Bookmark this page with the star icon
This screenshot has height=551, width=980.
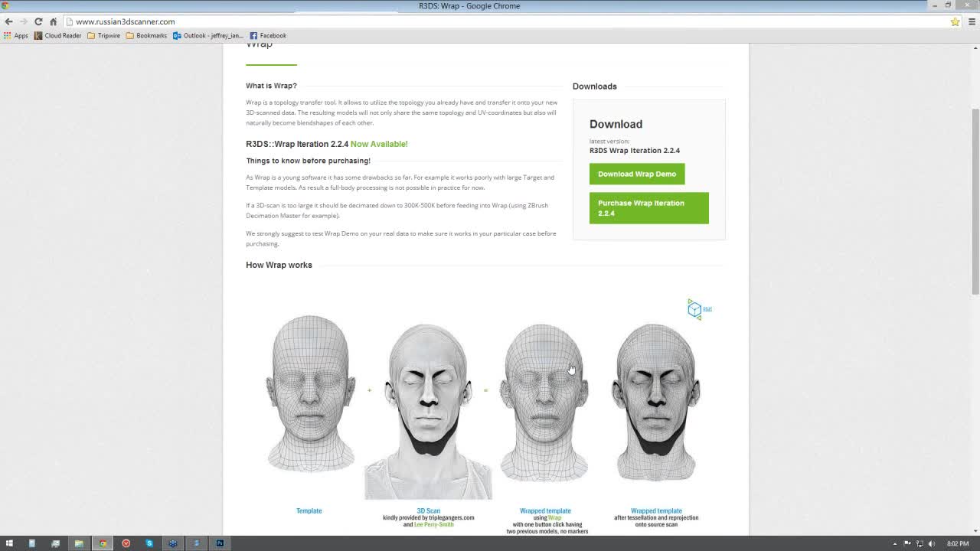pos(955,21)
